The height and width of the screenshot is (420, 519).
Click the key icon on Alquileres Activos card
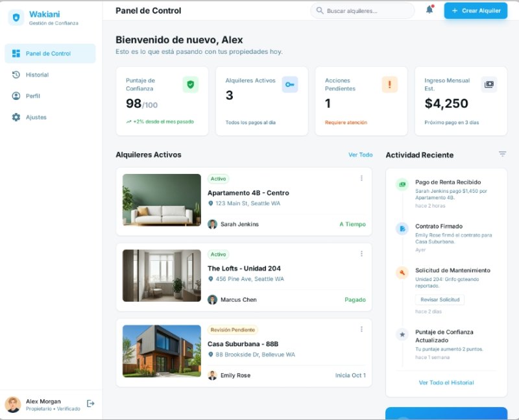289,84
